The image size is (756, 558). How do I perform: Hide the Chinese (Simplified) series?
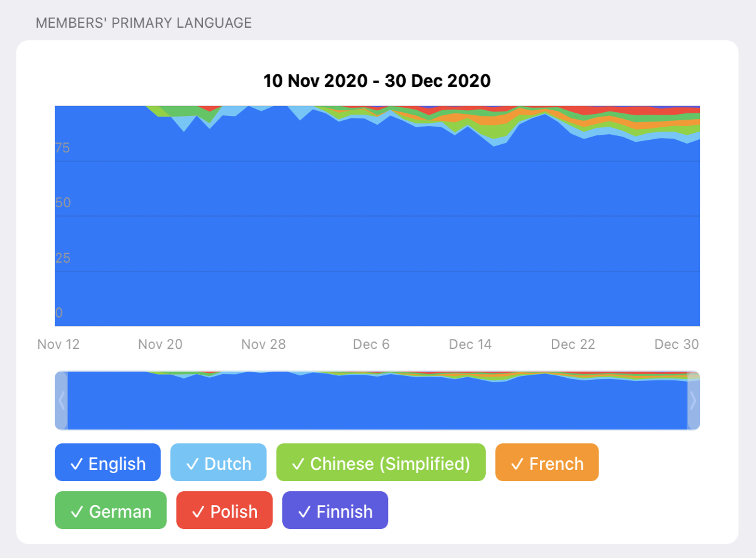pos(381,462)
